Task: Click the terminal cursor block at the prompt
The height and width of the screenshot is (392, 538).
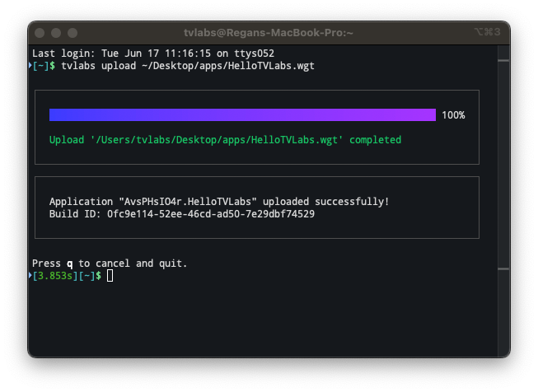Action: tap(110, 276)
